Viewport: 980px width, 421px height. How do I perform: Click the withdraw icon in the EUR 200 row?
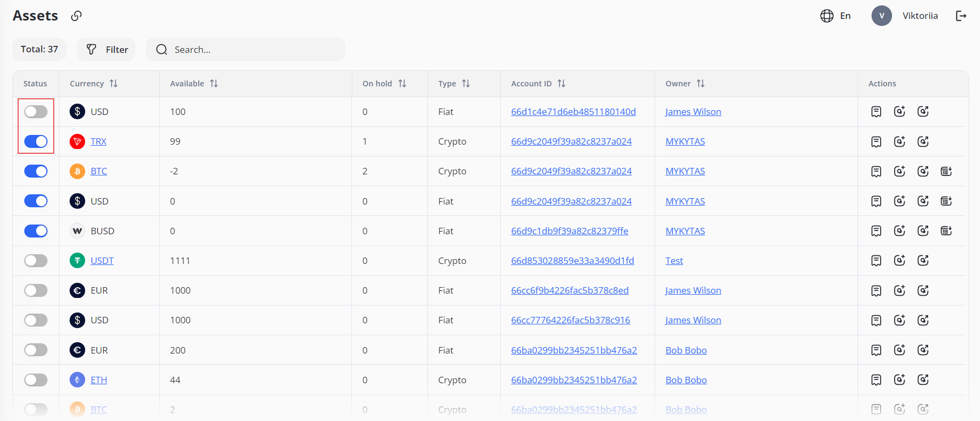(923, 350)
